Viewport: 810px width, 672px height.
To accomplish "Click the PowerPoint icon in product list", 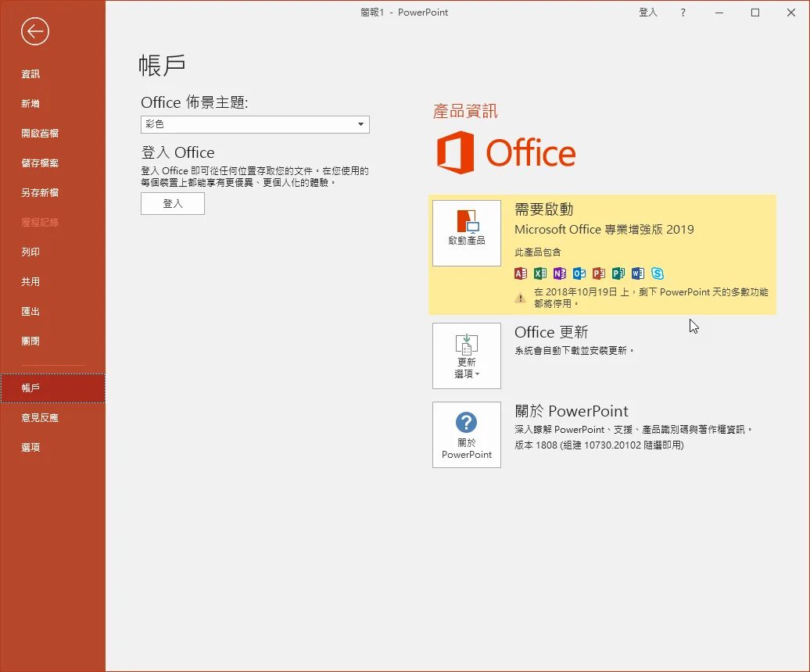I will pyautogui.click(x=599, y=273).
